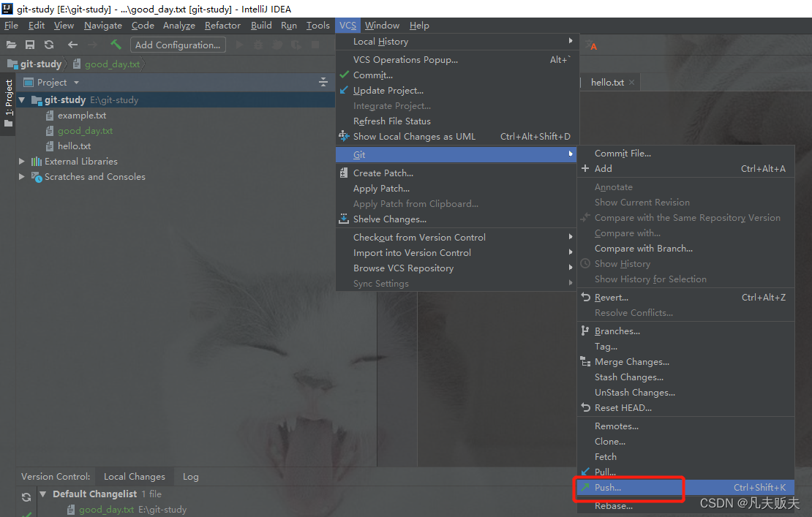Open the Add Configuration dropdown
The height and width of the screenshot is (517, 812).
tap(178, 45)
